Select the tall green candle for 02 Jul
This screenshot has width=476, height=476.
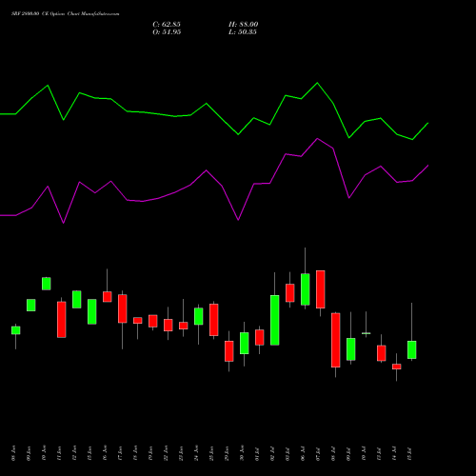coord(275,320)
